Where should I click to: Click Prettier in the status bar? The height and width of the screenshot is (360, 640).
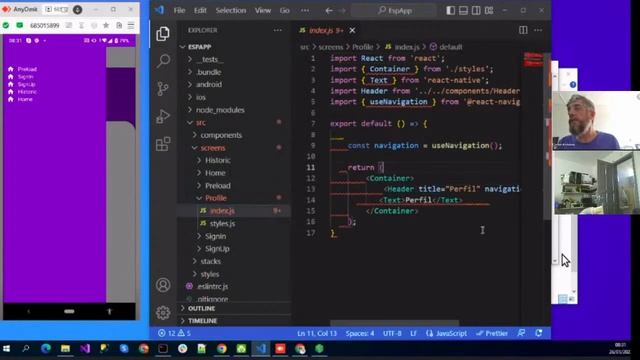tap(492, 333)
